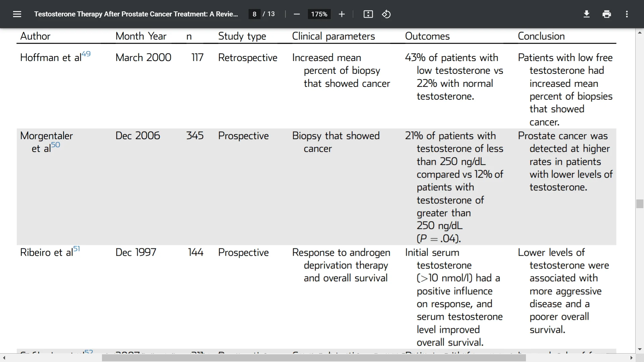Image resolution: width=644 pixels, height=362 pixels.
Task: Click the 'Author' column header
Action: [x=35, y=36]
